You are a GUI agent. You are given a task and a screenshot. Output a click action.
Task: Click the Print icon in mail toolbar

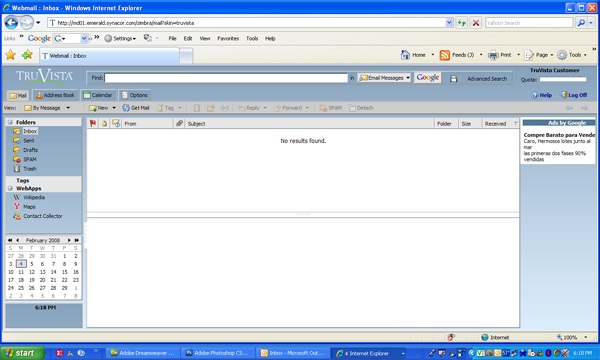click(x=225, y=108)
